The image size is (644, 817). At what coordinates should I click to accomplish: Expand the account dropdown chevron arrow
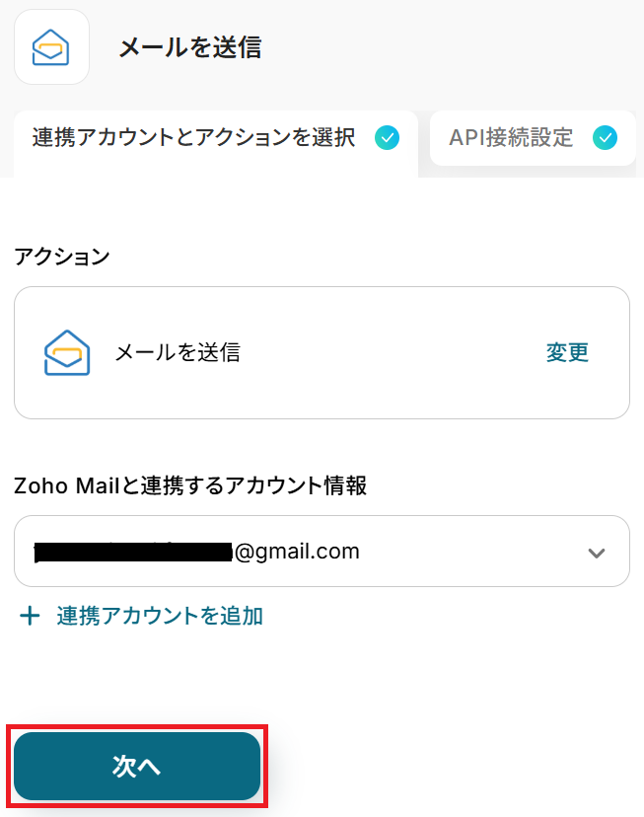pyautogui.click(x=596, y=553)
